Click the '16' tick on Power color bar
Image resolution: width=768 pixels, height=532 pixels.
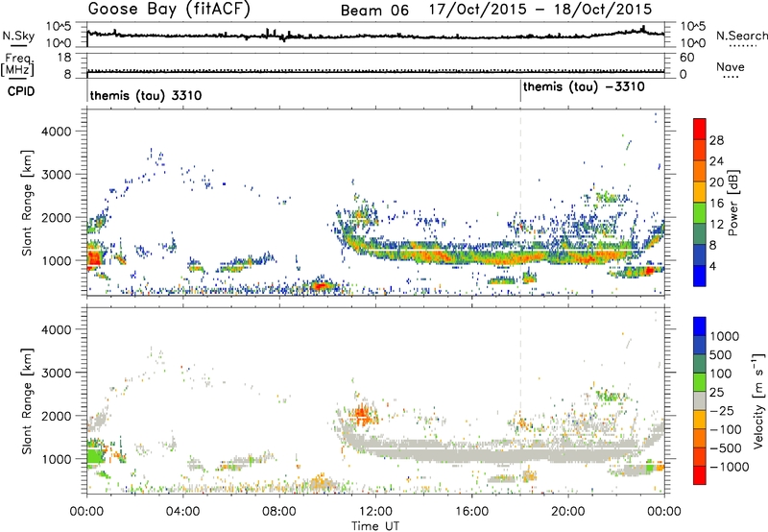[716, 204]
